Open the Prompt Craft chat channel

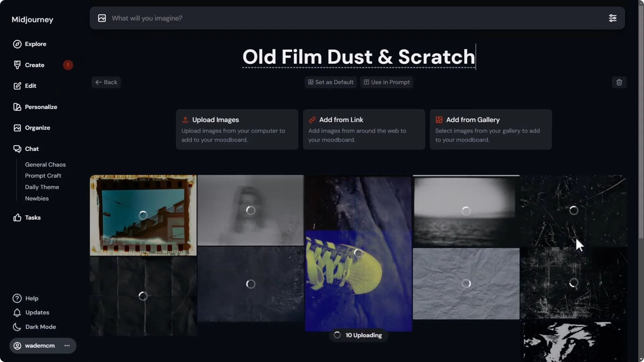[x=43, y=175]
